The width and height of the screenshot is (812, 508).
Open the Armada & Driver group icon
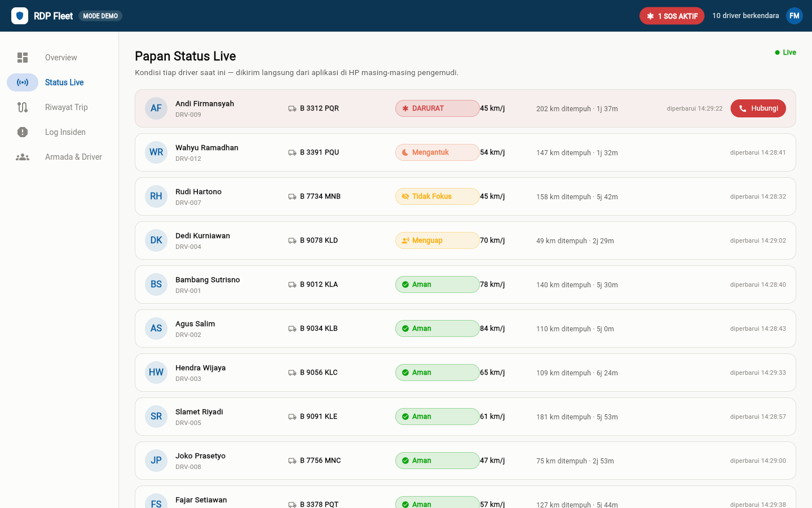tap(23, 157)
